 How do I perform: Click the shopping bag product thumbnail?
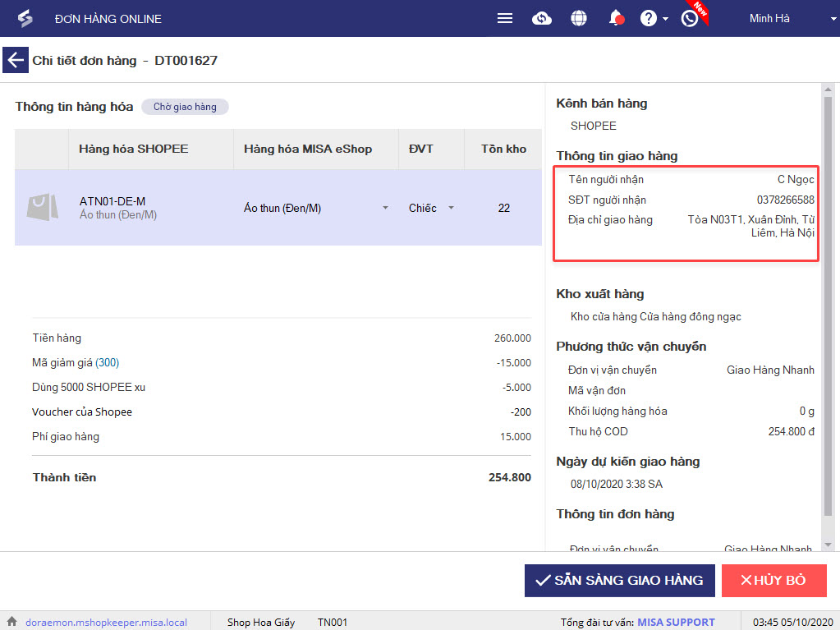coord(42,208)
